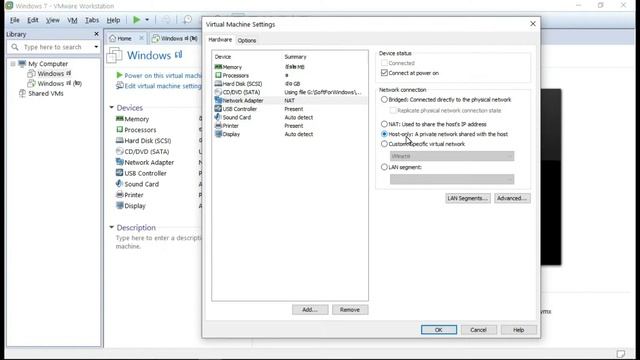Click the Add... device button
640x360 pixels.
pyautogui.click(x=310, y=310)
